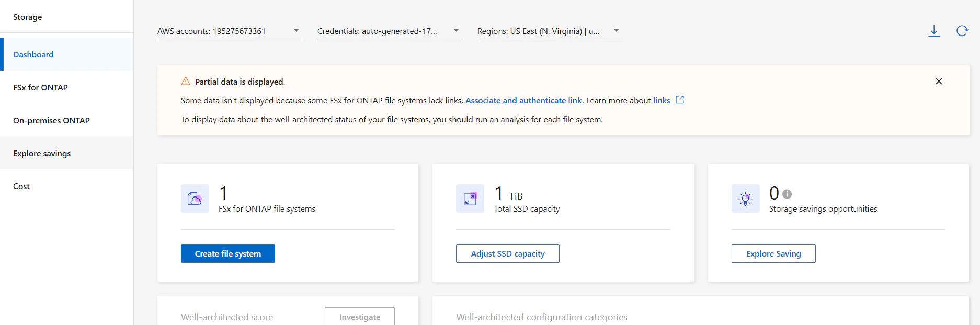The height and width of the screenshot is (325, 980).
Task: Click the Investigate button
Action: pos(360,316)
